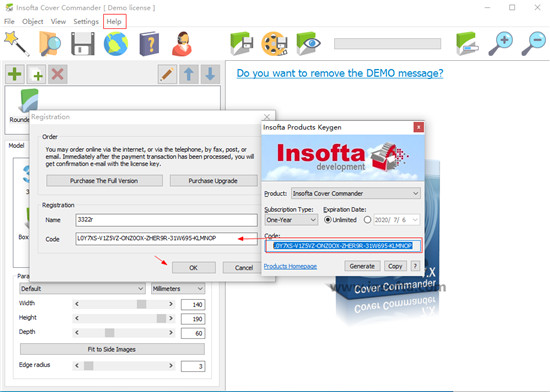Decrease Height with left arrow
The image size is (550, 392).
tap(77, 318)
